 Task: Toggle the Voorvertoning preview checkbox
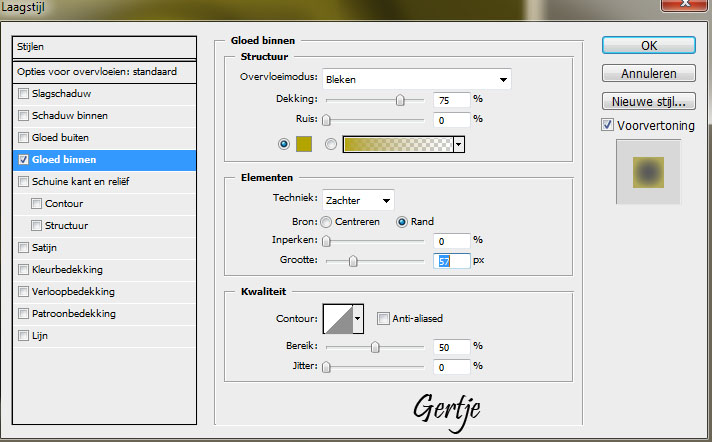(608, 124)
